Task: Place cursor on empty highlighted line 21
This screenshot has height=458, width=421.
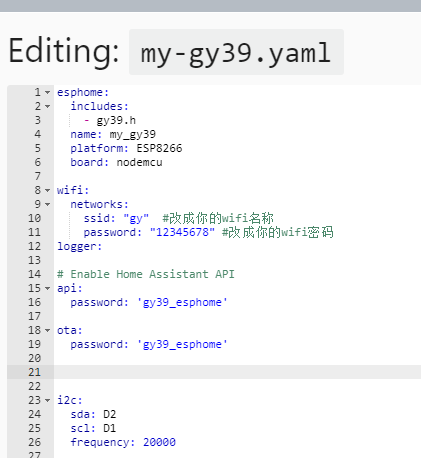Action: point(237,372)
